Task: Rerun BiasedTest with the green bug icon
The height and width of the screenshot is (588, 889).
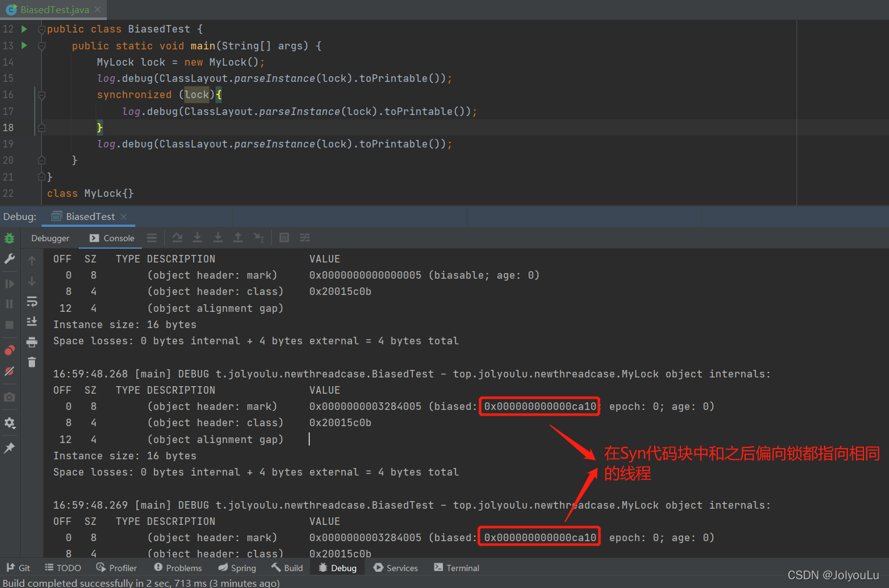Action: (x=9, y=238)
